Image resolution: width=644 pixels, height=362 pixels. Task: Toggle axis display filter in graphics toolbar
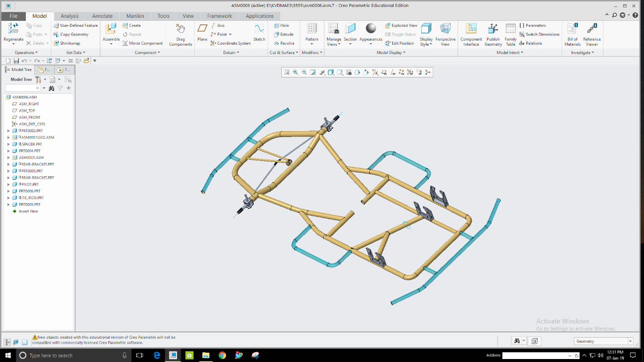point(393,72)
